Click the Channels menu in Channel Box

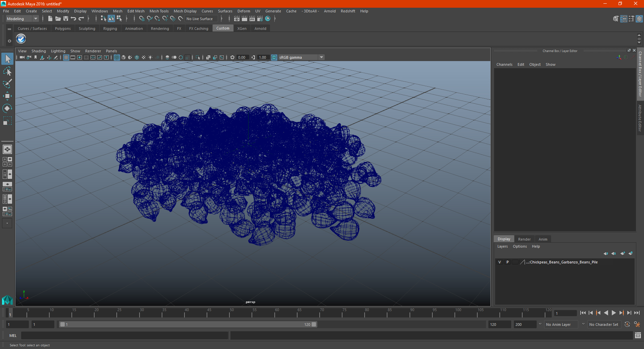[x=504, y=64]
